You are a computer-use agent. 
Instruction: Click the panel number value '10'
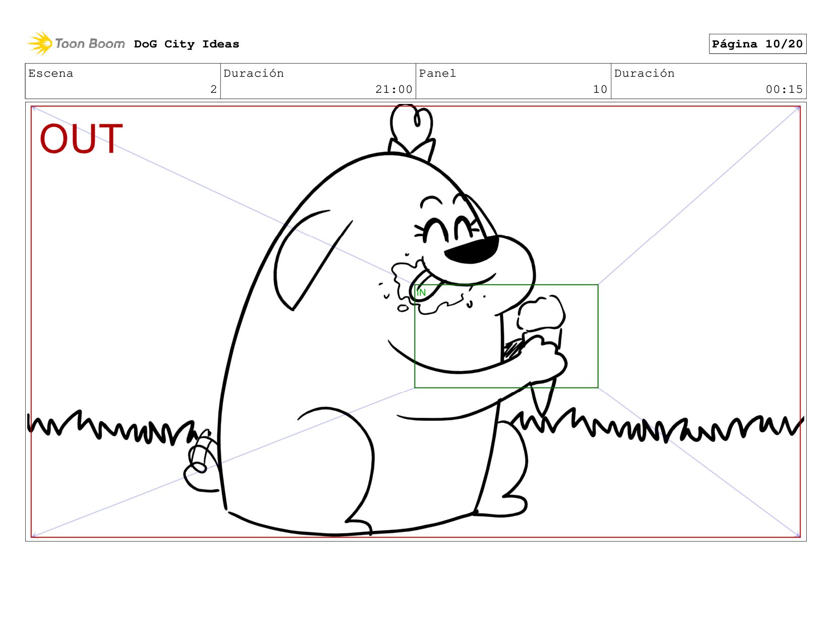(600, 89)
